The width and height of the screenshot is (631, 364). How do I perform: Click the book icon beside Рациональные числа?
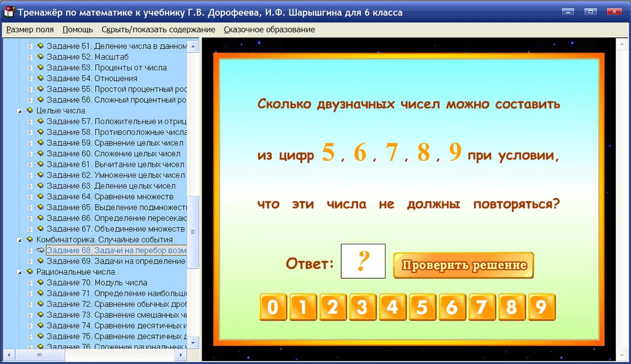[x=30, y=272]
